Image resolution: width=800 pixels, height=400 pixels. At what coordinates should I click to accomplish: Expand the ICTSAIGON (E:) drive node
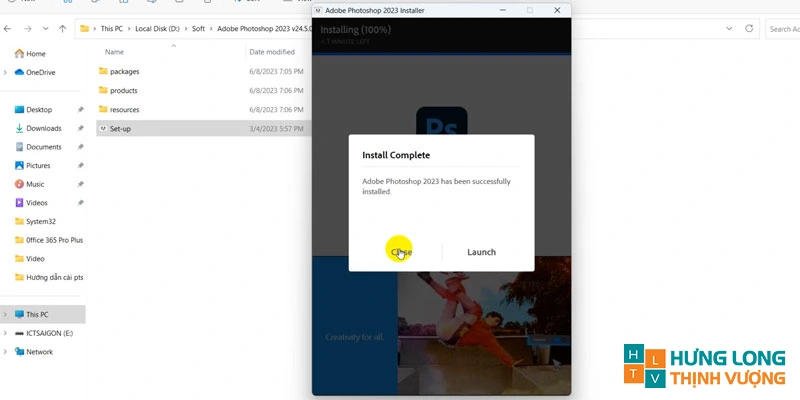[6, 333]
